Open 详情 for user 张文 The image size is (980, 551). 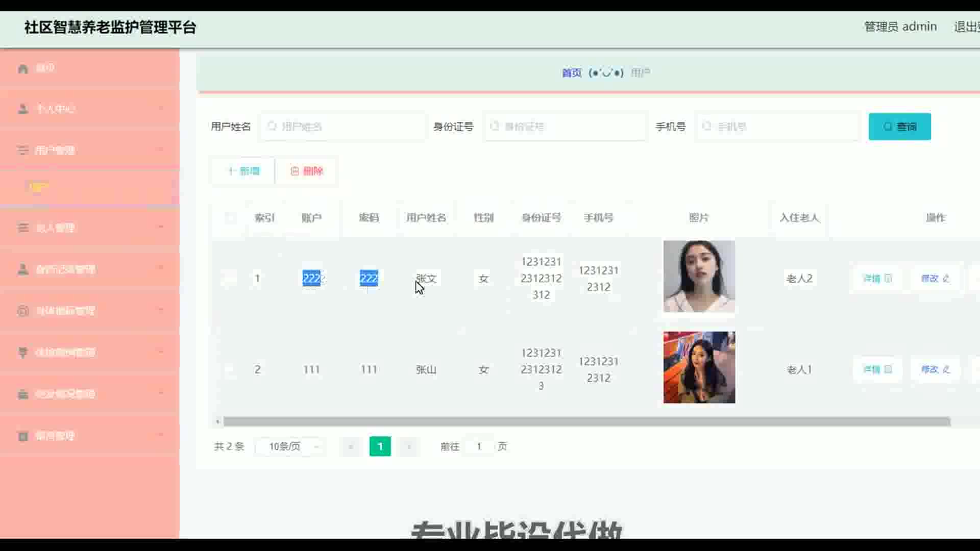[x=877, y=279]
